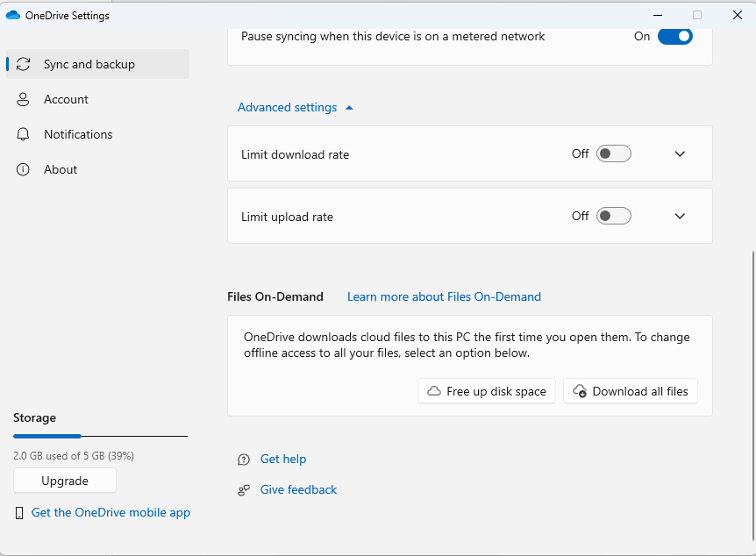Open the About page
This screenshot has height=556, width=756.
(x=98, y=170)
